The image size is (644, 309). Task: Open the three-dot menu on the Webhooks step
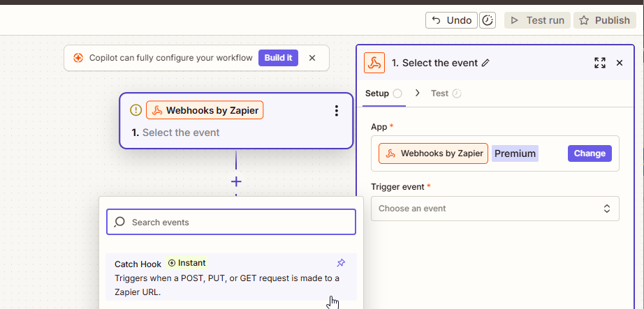(x=337, y=111)
